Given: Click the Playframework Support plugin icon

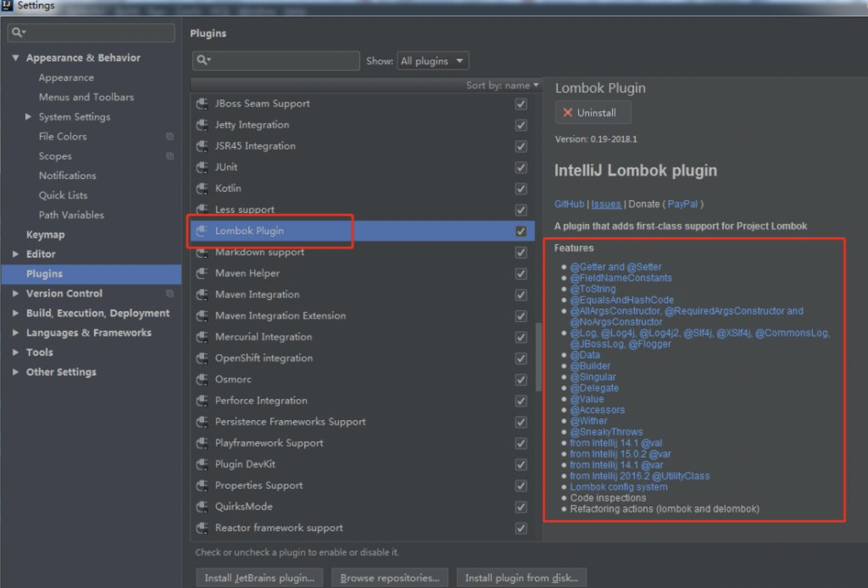Looking at the screenshot, I should pyautogui.click(x=202, y=443).
